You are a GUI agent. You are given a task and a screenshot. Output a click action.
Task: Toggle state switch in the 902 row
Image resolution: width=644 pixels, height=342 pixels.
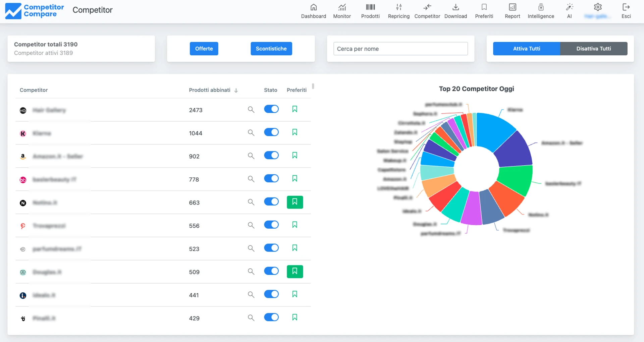click(x=271, y=156)
